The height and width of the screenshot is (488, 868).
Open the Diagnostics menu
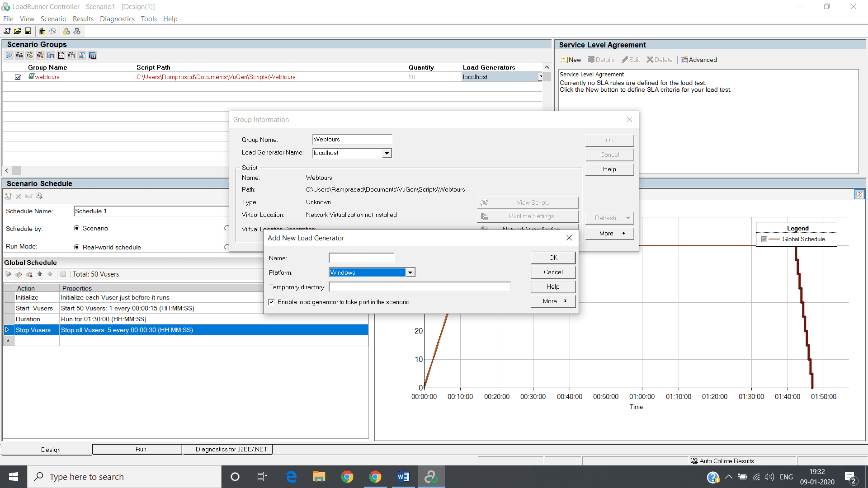point(117,19)
